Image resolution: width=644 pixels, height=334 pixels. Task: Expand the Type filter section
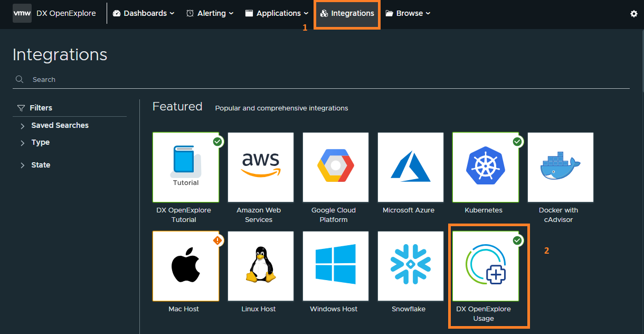(40, 142)
